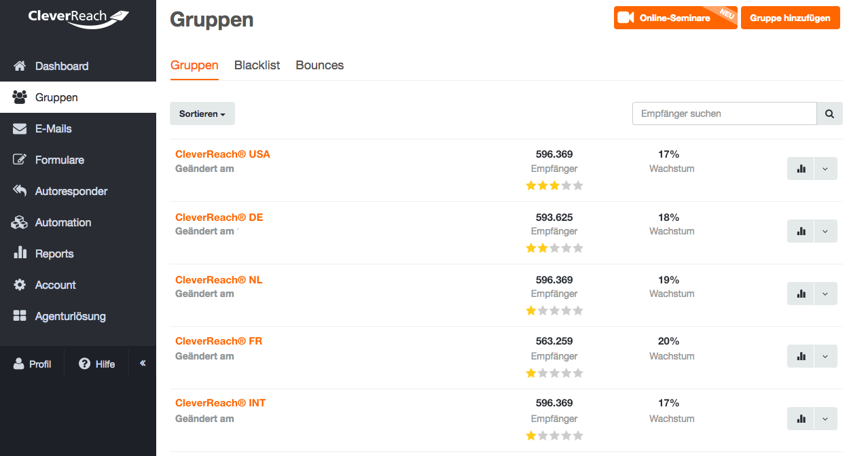Open statistics chart for CleverReach® FR
The height and width of the screenshot is (456, 868).
[800, 356]
